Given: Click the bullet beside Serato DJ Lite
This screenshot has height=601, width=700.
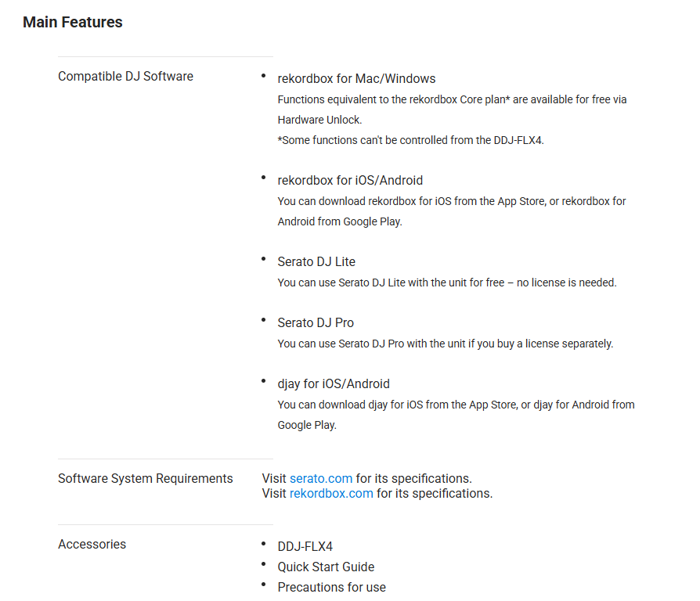Looking at the screenshot, I should (x=263, y=257).
